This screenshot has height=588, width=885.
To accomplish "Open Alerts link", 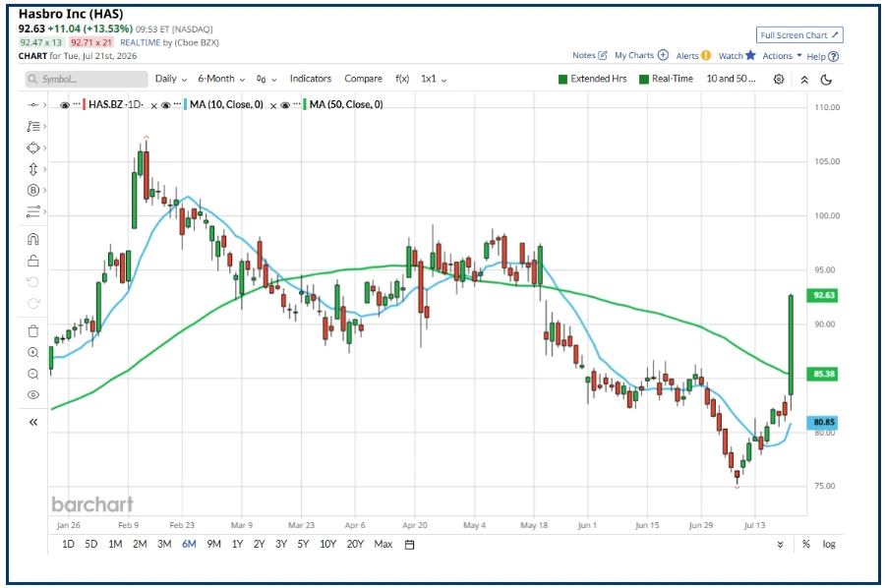I will click(693, 56).
